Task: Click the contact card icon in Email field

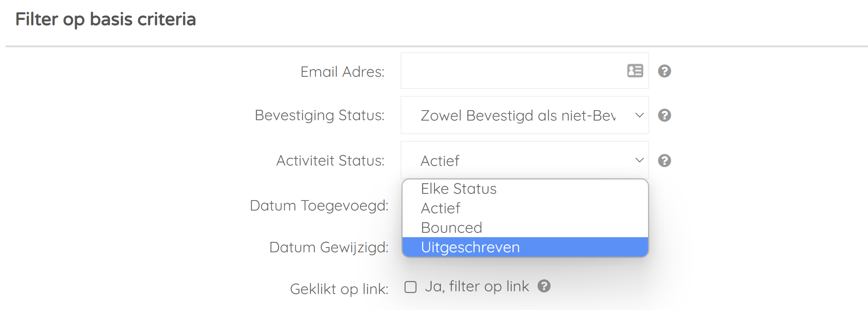Action: click(x=635, y=71)
